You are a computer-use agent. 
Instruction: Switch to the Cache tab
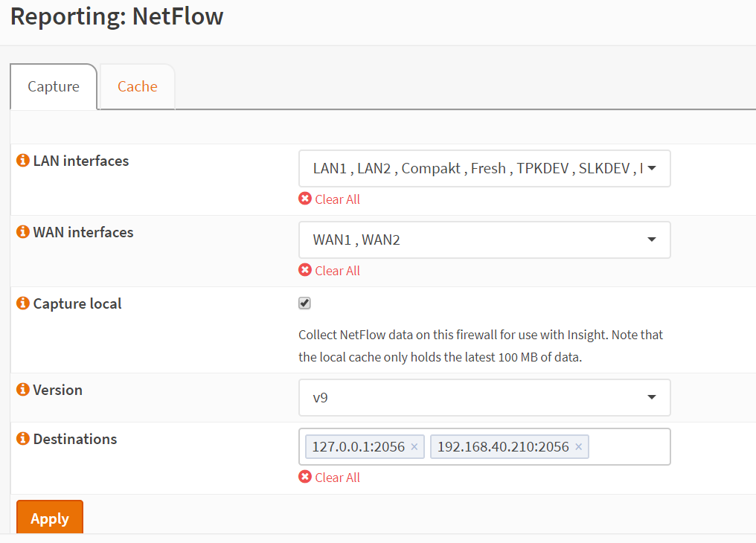(x=137, y=86)
